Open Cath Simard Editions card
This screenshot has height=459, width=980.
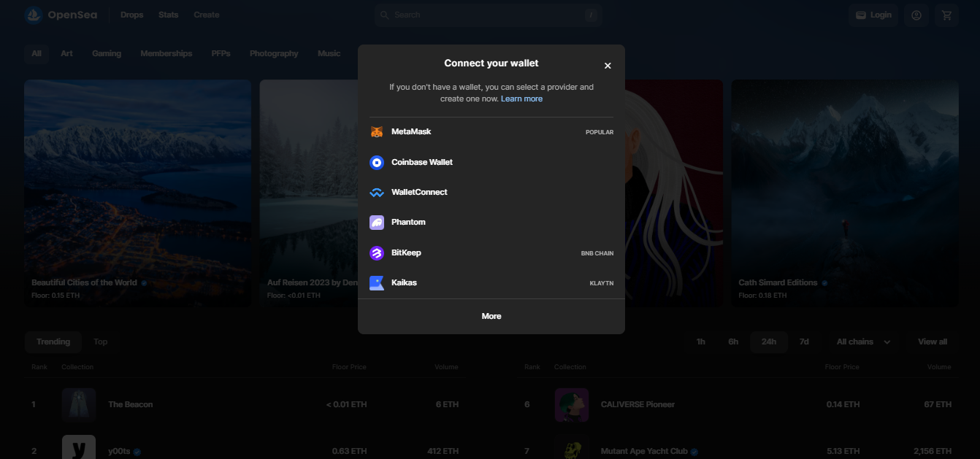coord(845,193)
